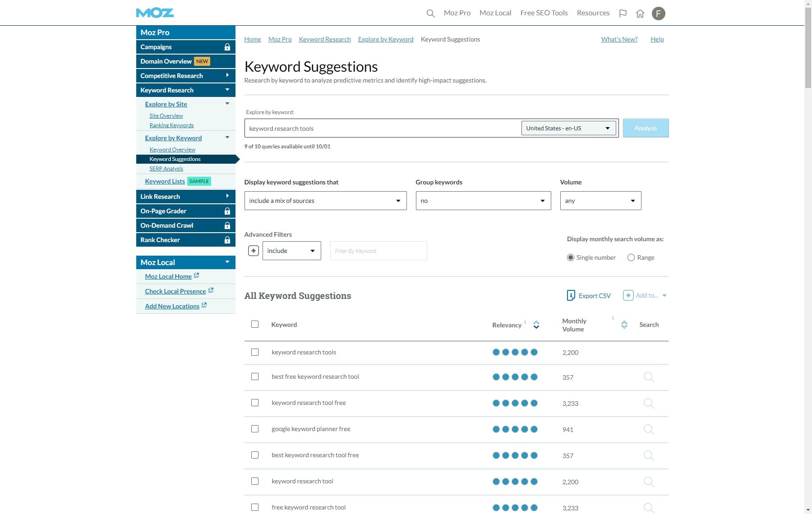812x514 pixels.
Task: Click the Filter By Keyword input field
Action: click(378, 251)
